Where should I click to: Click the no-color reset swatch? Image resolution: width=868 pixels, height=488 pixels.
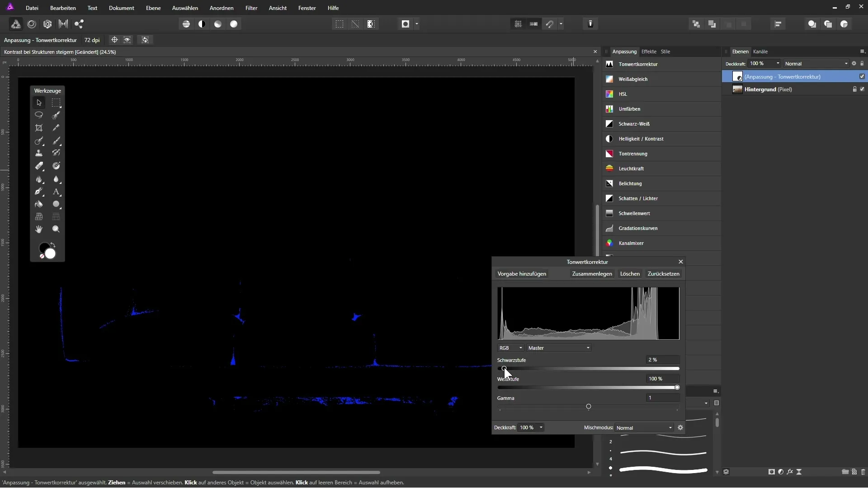[42, 256]
